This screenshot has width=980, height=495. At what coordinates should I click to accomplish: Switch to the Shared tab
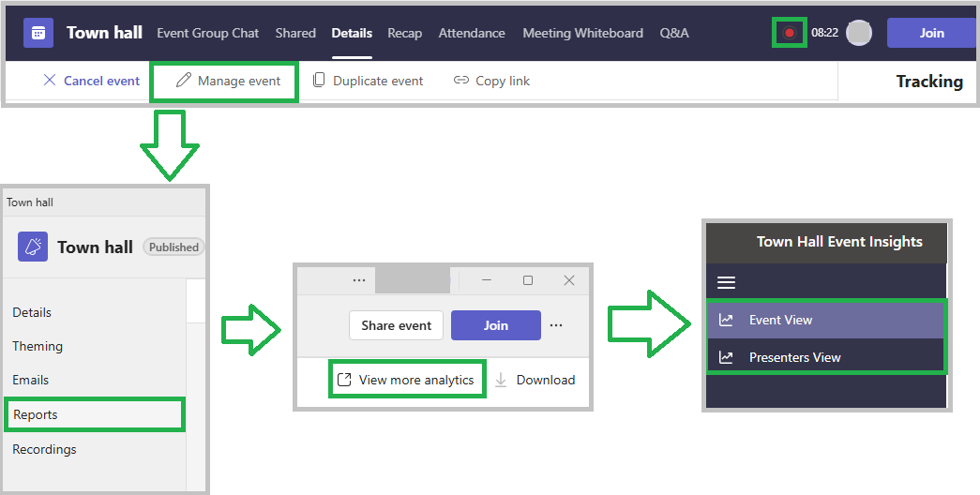click(295, 33)
